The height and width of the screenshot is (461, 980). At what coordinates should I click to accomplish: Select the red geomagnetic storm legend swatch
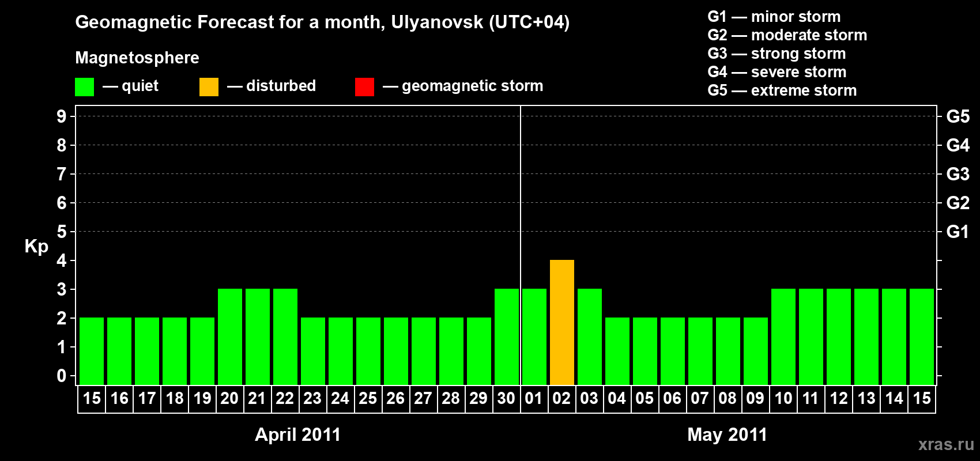point(364,87)
